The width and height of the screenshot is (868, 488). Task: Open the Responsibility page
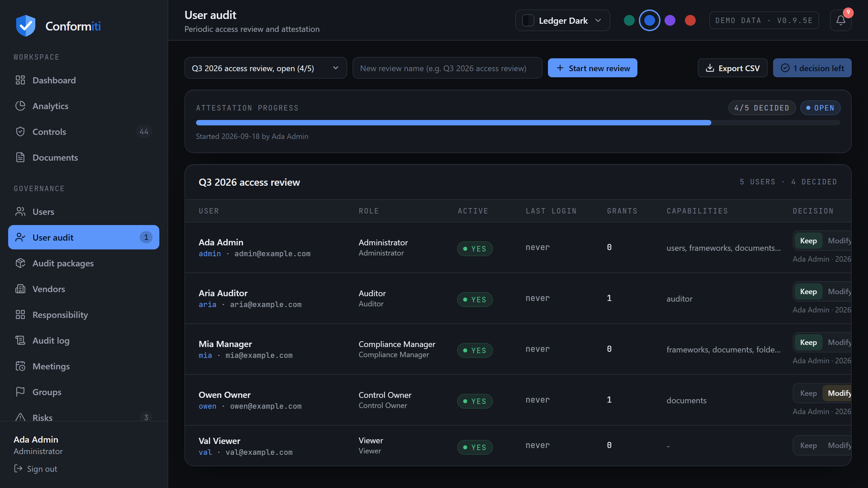coord(83,315)
